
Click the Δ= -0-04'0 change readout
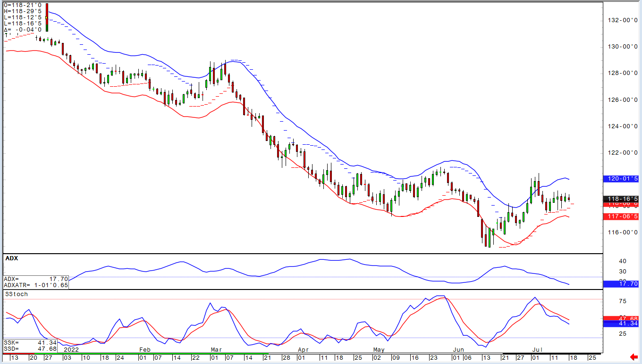pyautogui.click(x=23, y=29)
